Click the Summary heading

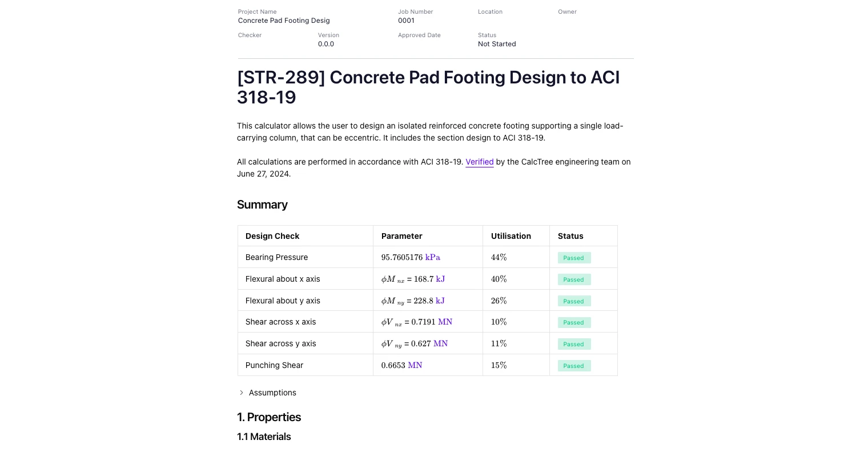click(262, 205)
